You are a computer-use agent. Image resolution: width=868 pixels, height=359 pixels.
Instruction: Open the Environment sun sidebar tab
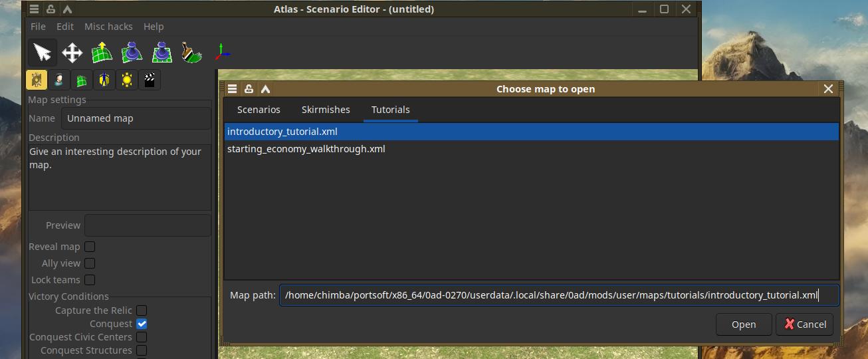[127, 80]
